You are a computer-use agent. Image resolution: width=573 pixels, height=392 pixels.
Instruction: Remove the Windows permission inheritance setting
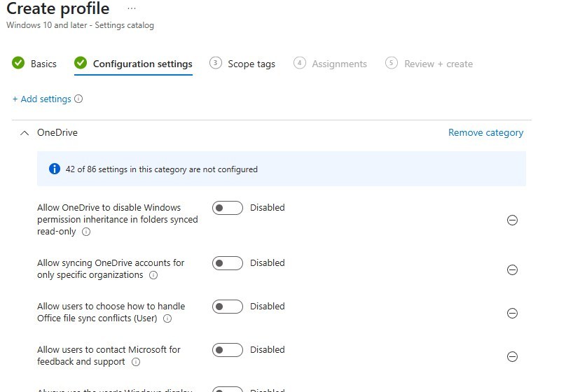click(512, 220)
